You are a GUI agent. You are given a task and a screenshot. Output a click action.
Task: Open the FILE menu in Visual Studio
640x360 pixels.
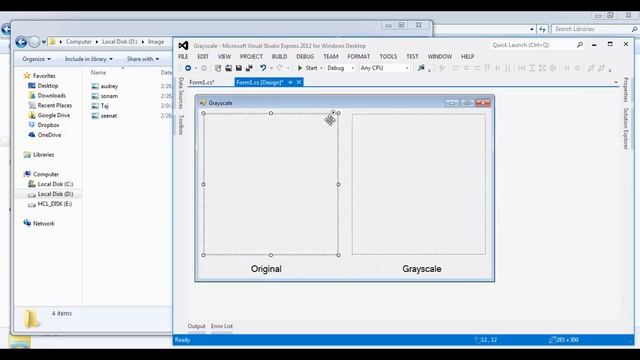point(183,56)
